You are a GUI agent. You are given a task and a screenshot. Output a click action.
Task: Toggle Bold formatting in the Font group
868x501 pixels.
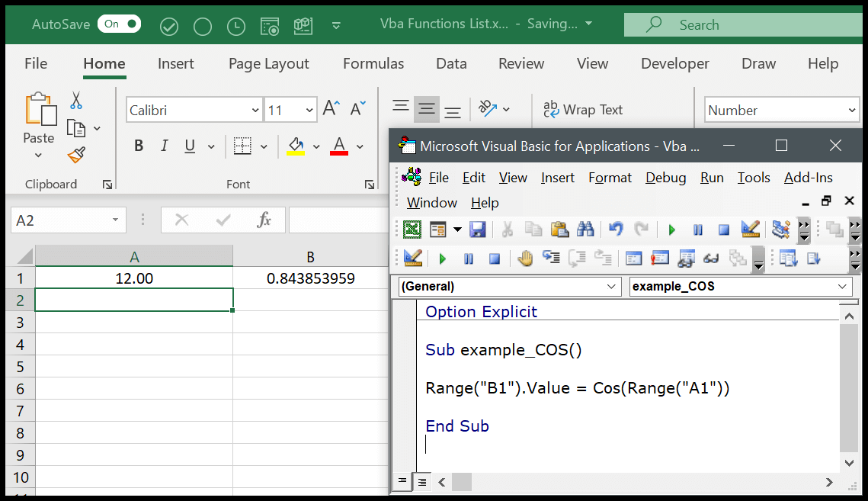[138, 145]
